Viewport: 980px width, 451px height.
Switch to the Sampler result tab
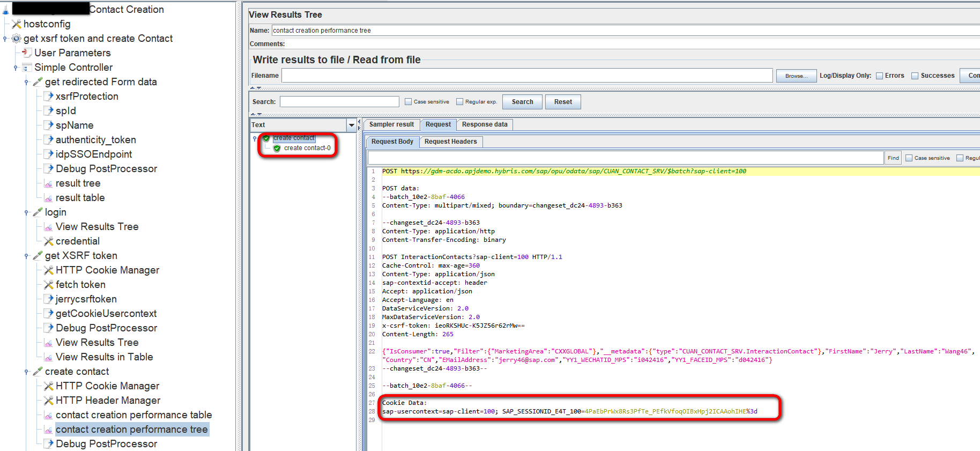click(391, 124)
